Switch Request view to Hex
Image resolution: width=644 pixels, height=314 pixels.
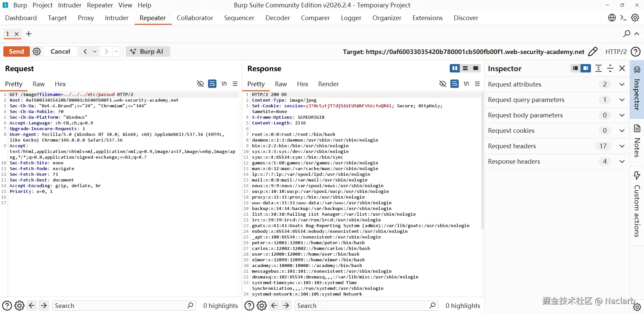coord(60,84)
